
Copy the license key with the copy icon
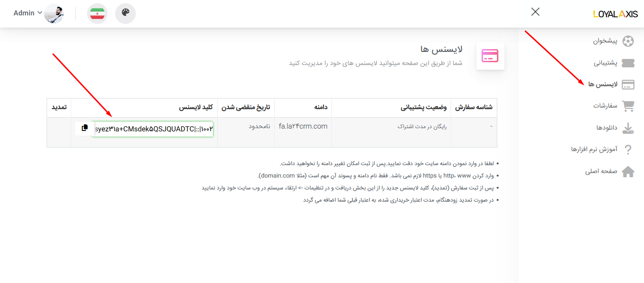click(85, 128)
